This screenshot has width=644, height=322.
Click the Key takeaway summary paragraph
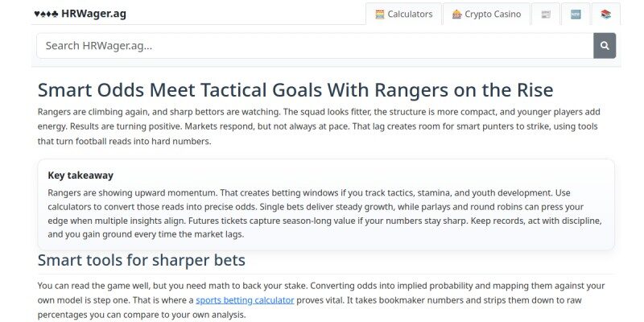[x=325, y=213]
